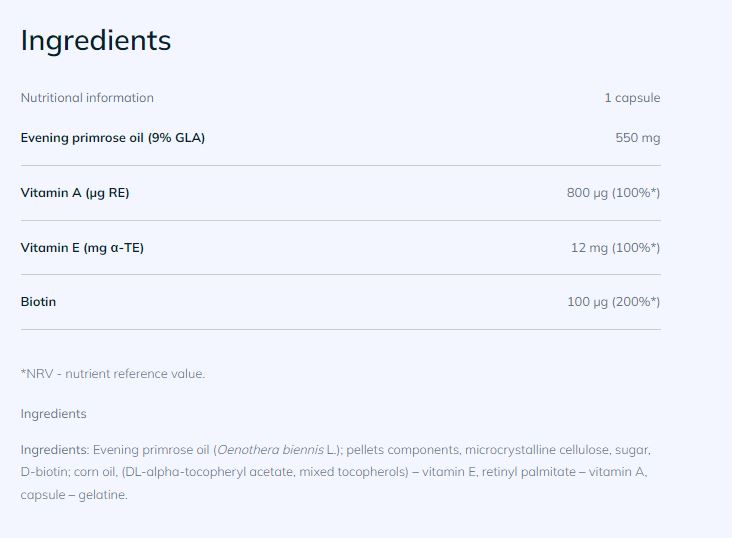Click 'capsule – gelatine' at the paragraph end
The height and width of the screenshot is (538, 732).
click(x=74, y=494)
